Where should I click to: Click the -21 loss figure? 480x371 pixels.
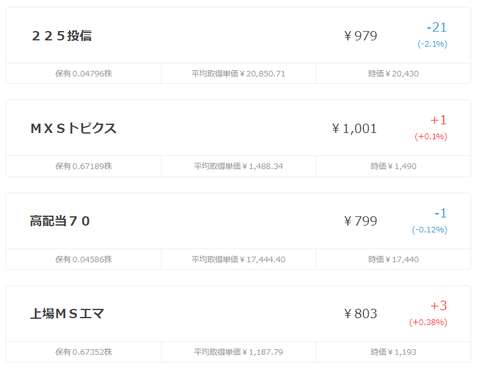tap(437, 27)
